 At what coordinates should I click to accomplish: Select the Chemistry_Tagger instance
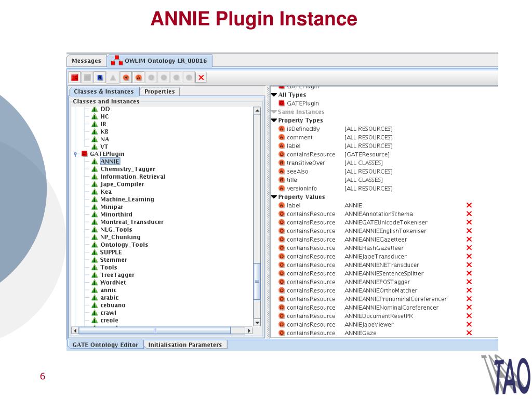click(x=128, y=169)
